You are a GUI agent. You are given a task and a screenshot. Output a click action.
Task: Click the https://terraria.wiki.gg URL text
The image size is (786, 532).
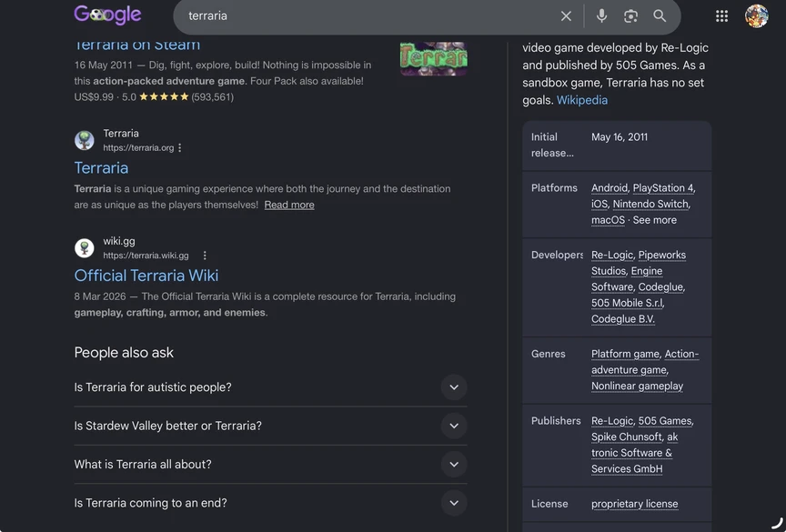point(146,256)
